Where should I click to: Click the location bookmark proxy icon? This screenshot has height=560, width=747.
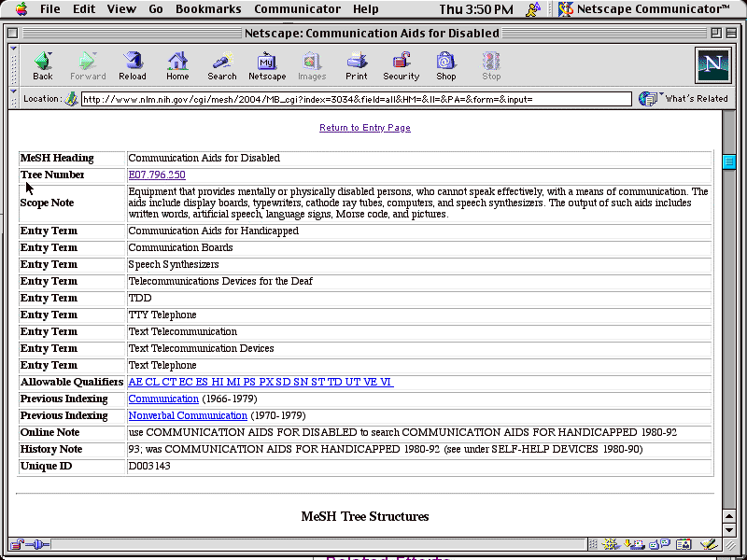(72, 99)
